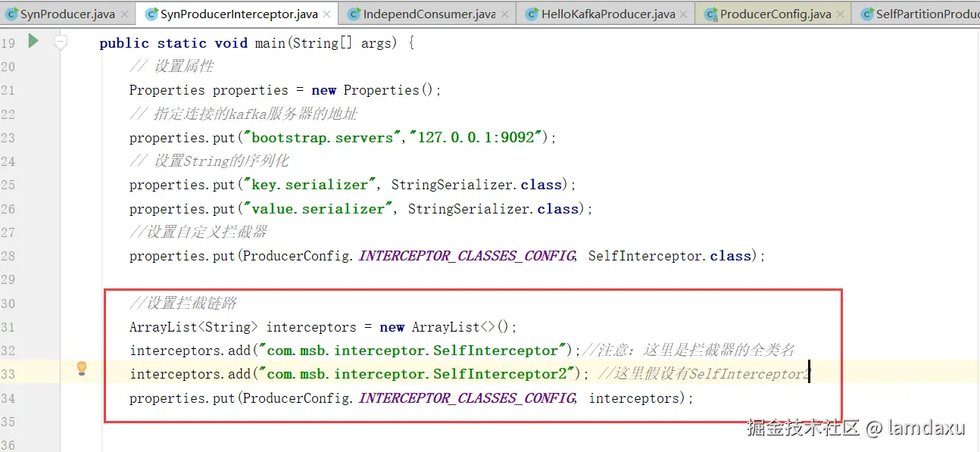Click StringSerializer.class on line 25

click(476, 185)
